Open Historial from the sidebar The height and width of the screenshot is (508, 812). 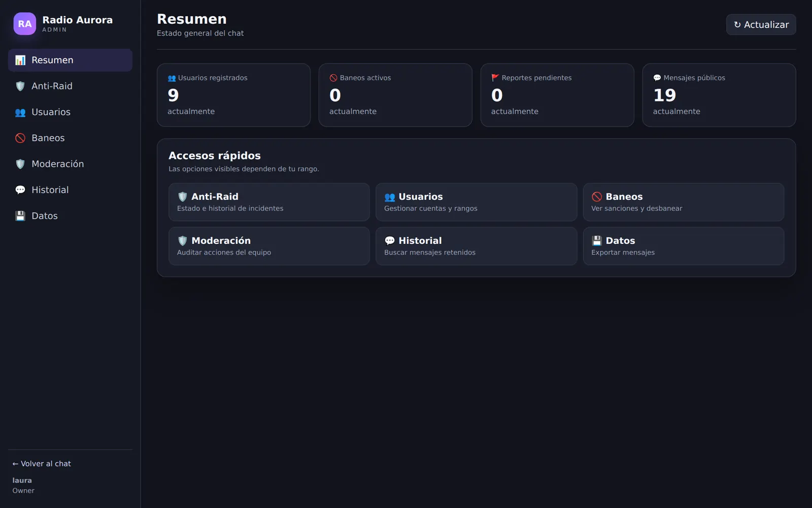(70, 189)
